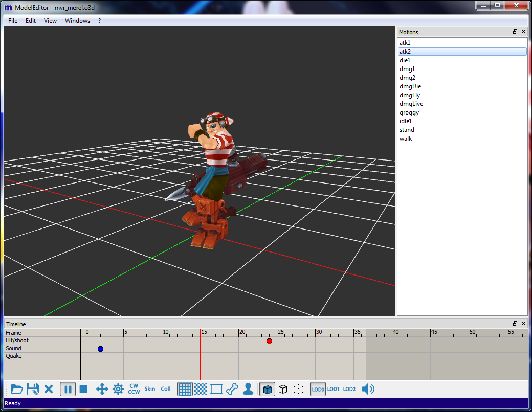532x412 pixels.
Task: Open the View menu
Action: pyautogui.click(x=50, y=20)
